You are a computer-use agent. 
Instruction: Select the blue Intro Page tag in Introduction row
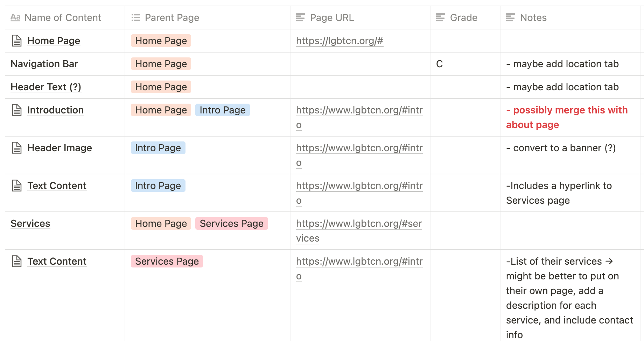point(223,110)
